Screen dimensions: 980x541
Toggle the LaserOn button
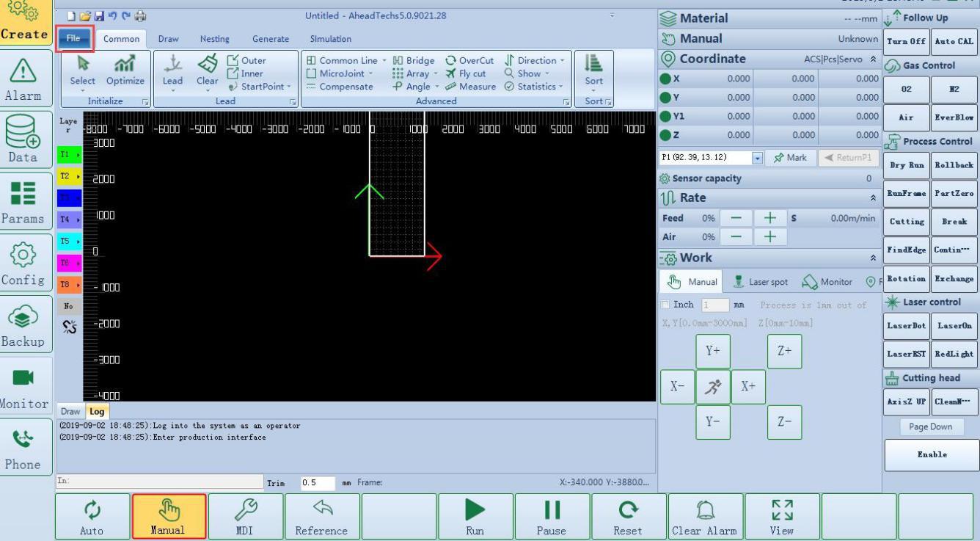[x=954, y=325]
